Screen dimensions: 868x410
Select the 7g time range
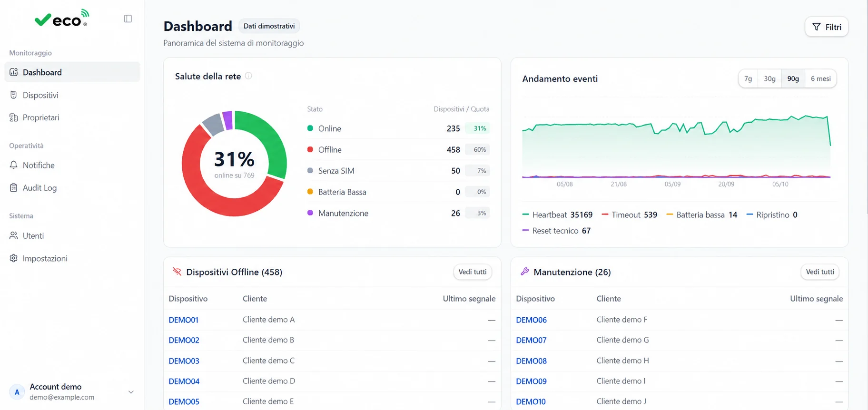(748, 78)
